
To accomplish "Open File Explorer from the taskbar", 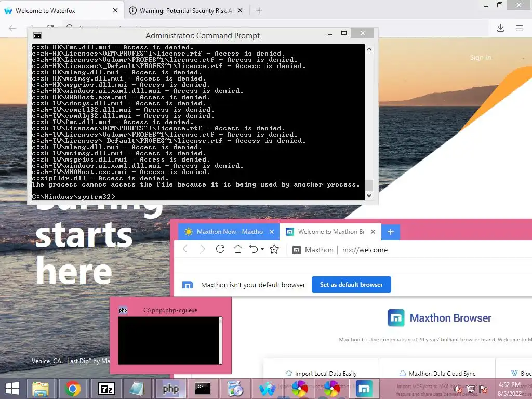I will [x=41, y=389].
